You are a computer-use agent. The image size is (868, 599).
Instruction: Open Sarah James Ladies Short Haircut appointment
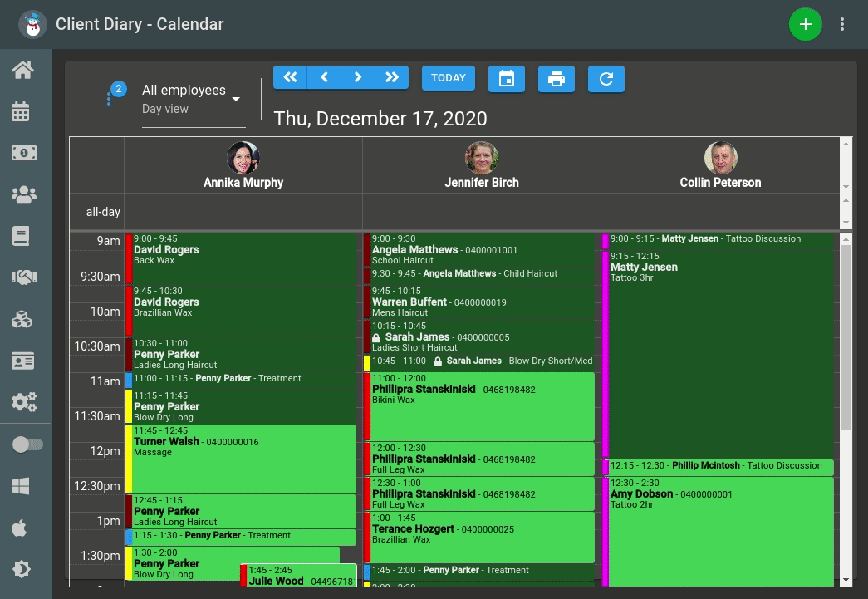point(478,336)
